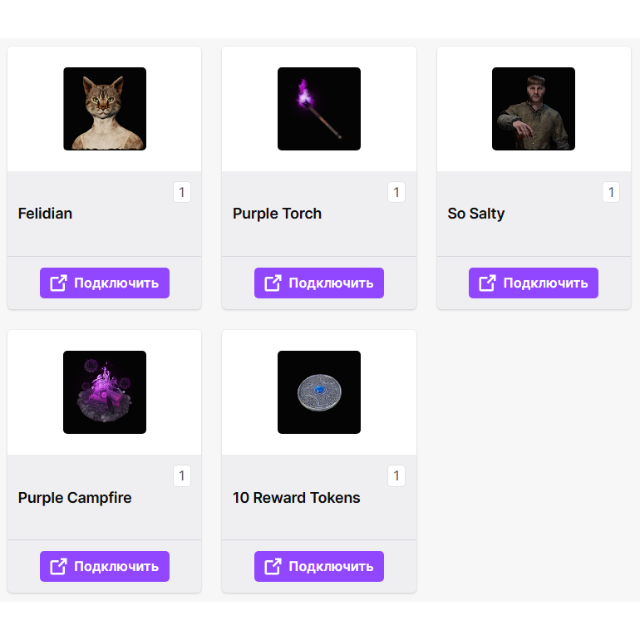Click external link icon in Felidian button
Viewport: 640px width, 640px height.
pos(59,283)
